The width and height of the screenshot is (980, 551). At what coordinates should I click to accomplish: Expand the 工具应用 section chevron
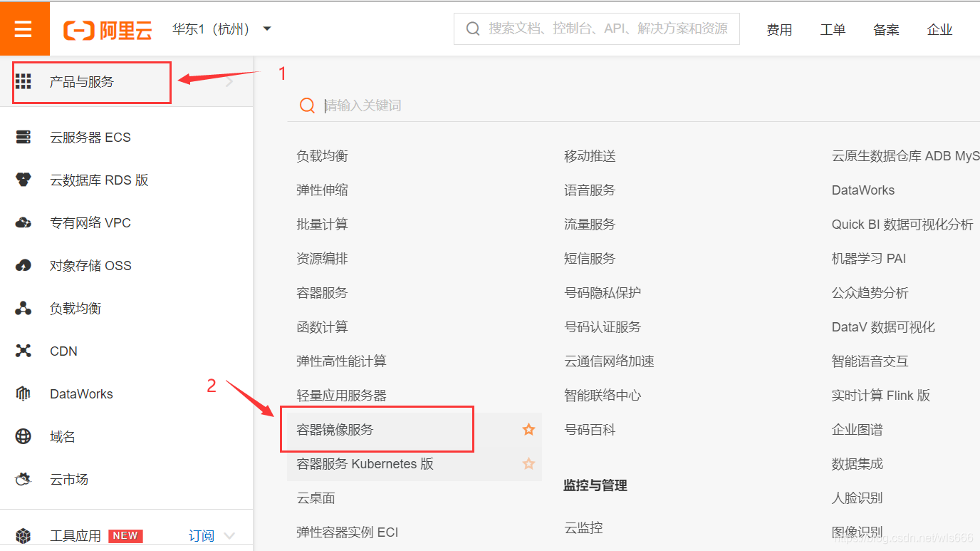coord(229,536)
